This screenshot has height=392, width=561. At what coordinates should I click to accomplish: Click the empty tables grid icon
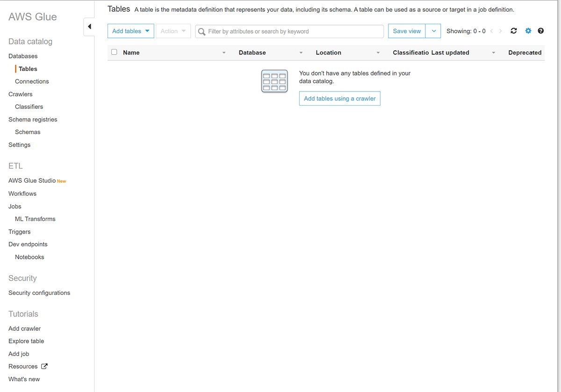pyautogui.click(x=274, y=81)
